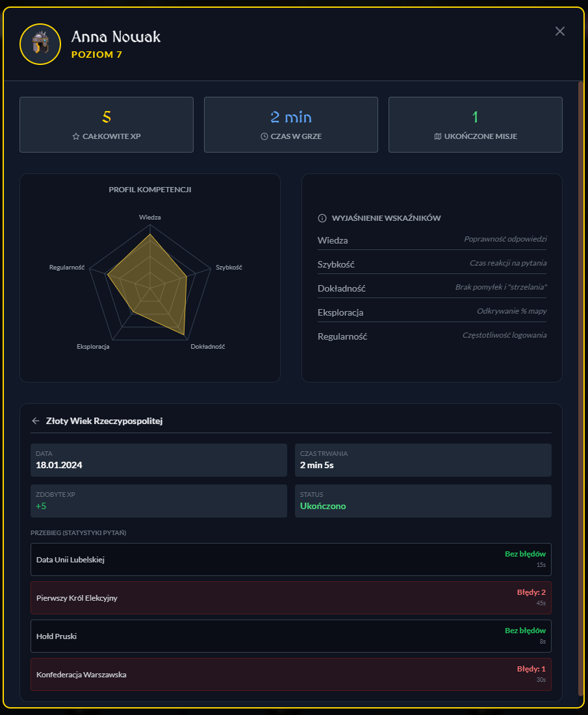Click the vertical scrollbar on the right edge
588x715 pixels.
point(581,390)
